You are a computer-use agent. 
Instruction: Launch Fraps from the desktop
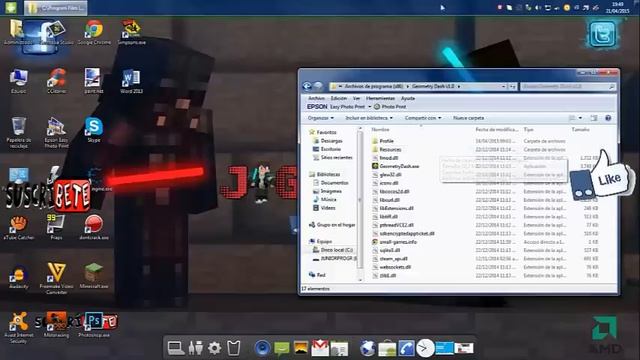pos(56,227)
